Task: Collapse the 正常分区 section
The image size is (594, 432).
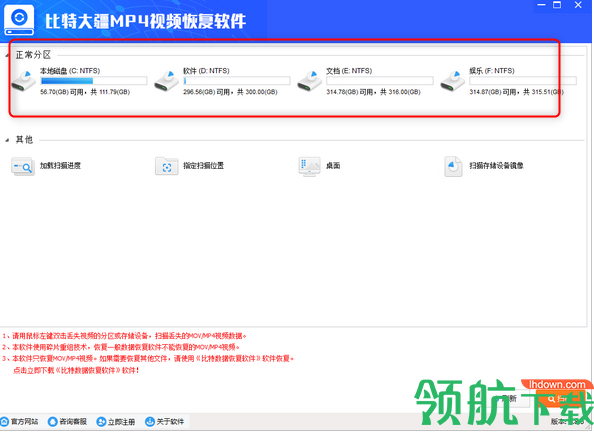Action: 7,56
